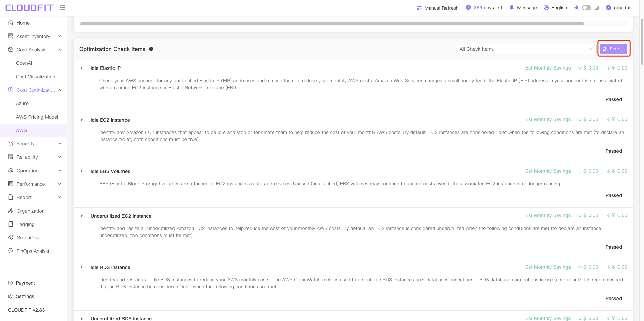Click the Asset Inventory icon
The width and height of the screenshot is (644, 321).
11,36
